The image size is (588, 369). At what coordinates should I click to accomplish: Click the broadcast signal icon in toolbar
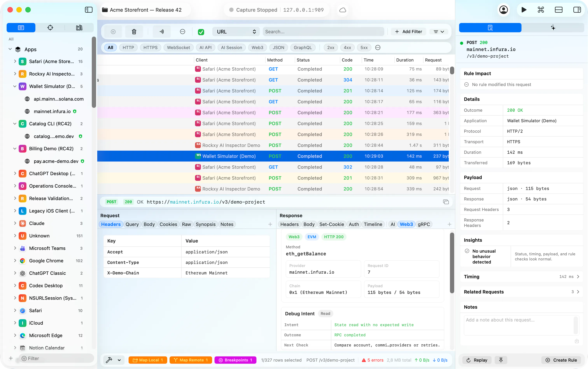click(x=162, y=32)
